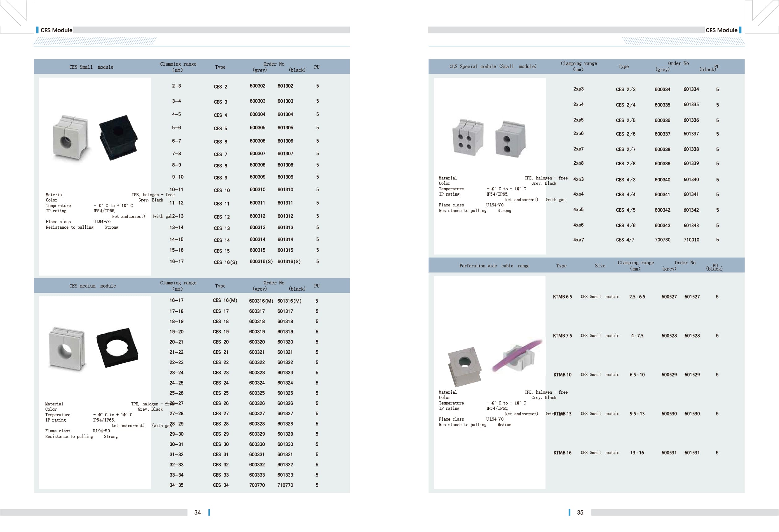Click the CES 16(S) type entry
Screen dimensions: 779x532
tap(225, 262)
